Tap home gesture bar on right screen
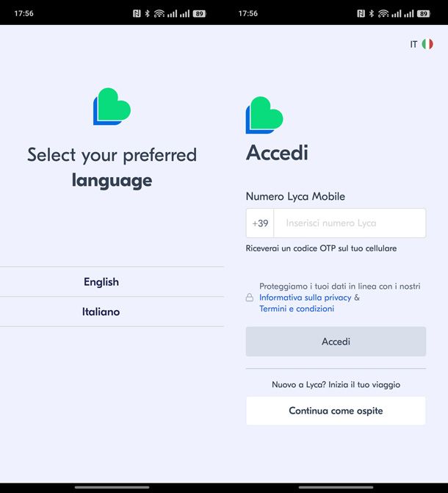448x493 pixels. [x=336, y=487]
